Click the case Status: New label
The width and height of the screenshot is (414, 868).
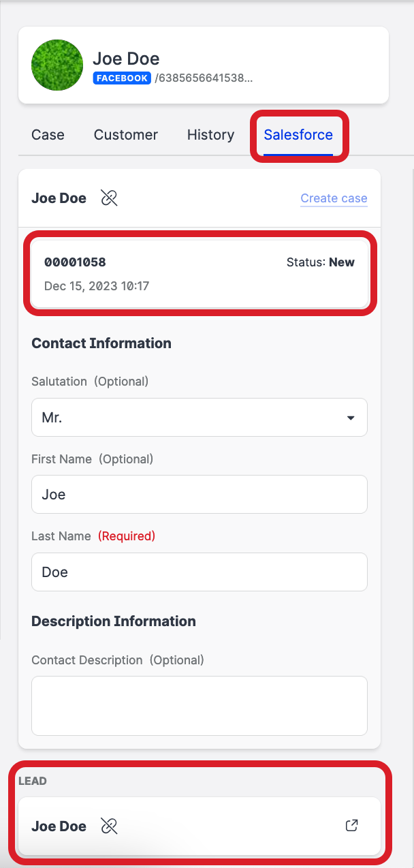(320, 262)
